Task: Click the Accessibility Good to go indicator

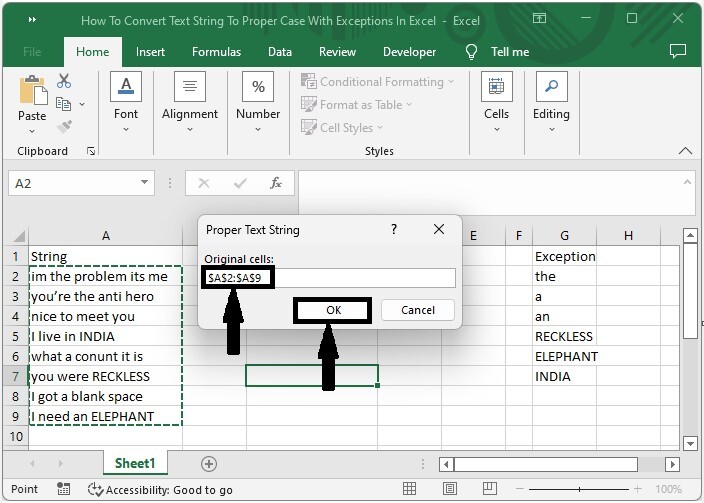Action: tap(160, 490)
